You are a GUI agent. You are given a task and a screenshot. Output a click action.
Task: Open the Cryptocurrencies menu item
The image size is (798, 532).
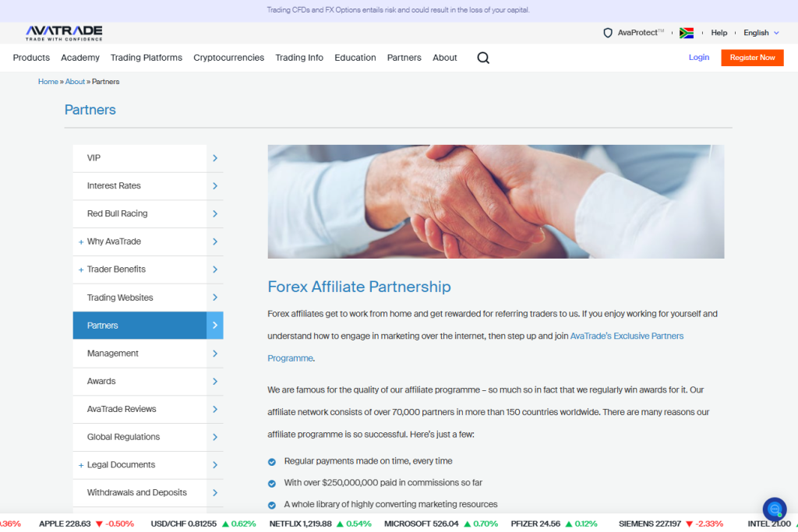coord(228,58)
